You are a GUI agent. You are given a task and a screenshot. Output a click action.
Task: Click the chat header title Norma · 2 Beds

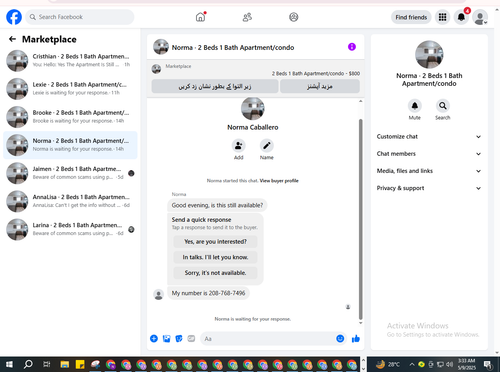point(233,48)
